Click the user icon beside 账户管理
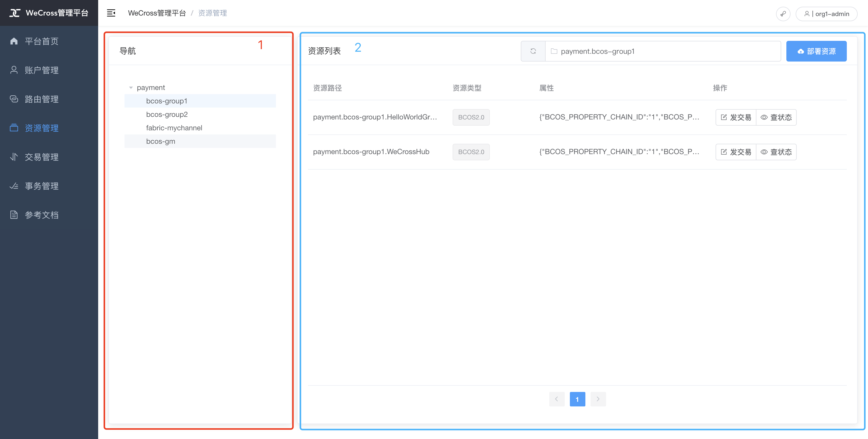The width and height of the screenshot is (868, 439). [14, 70]
